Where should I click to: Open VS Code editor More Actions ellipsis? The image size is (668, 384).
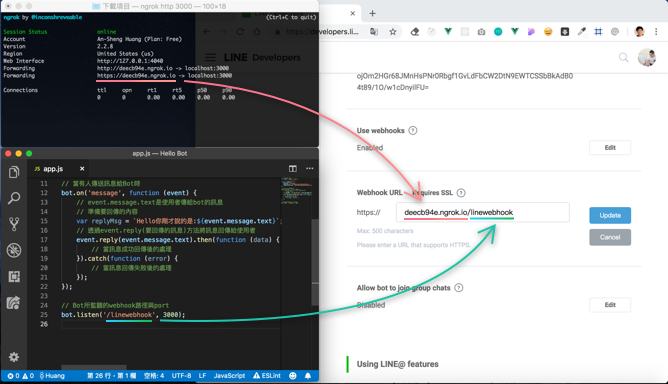point(310,169)
